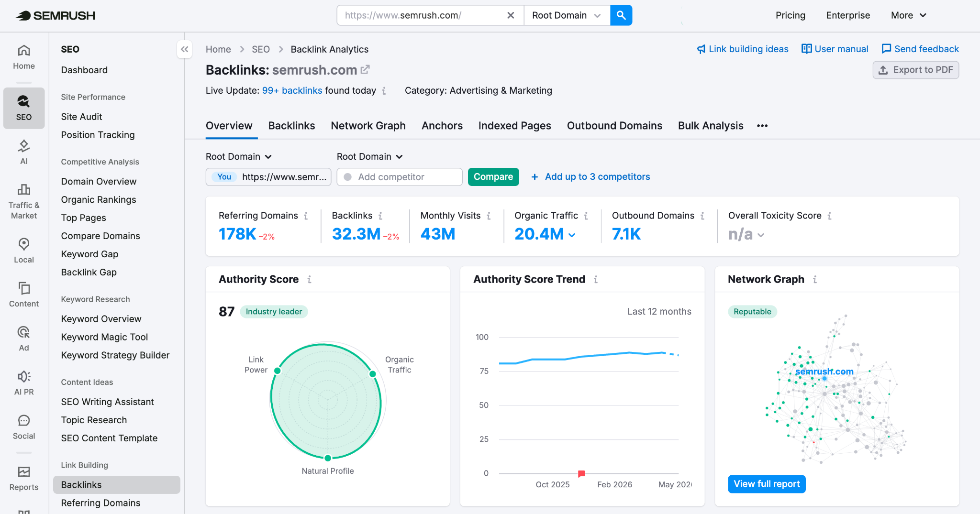Screen dimensions: 980x514
Task: Click the green Compare button
Action: (493, 177)
